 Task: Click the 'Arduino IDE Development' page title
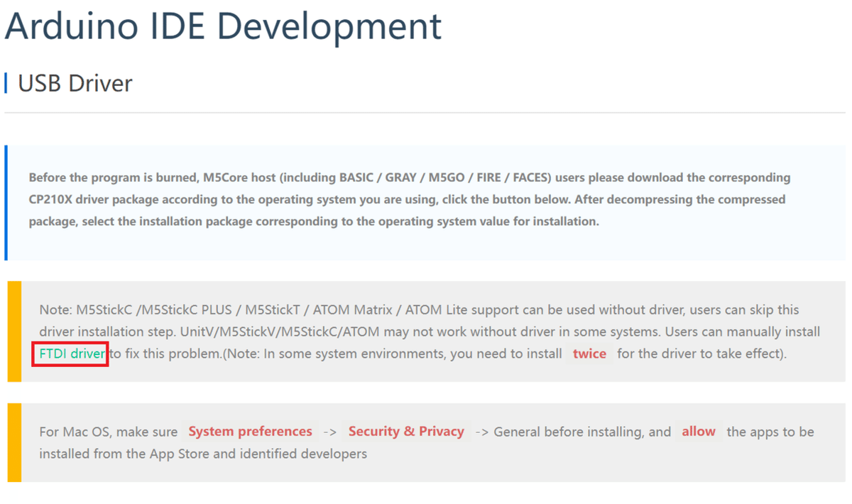click(223, 26)
